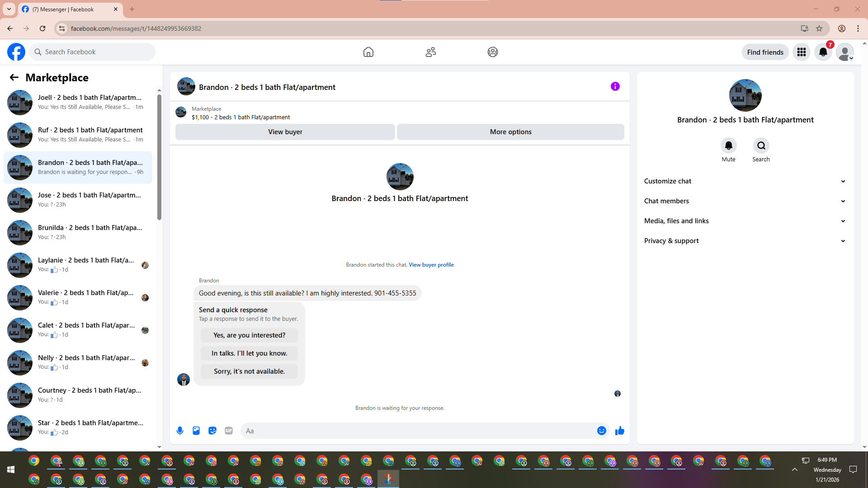The image size is (868, 488).
Task: Expand Media, files and links section
Action: click(745, 221)
